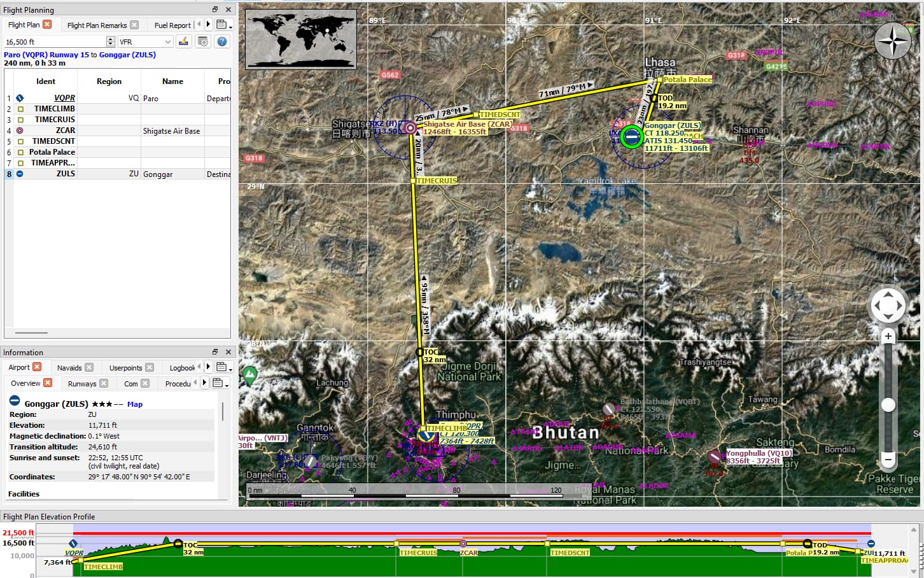The image size is (924, 578).
Task: Click the map zoom slider handle
Action: 888,405
